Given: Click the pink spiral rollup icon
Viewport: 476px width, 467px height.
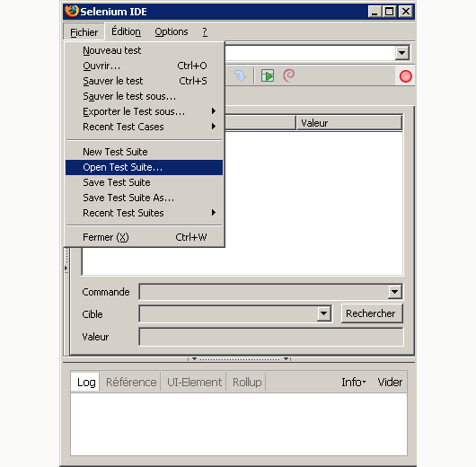Looking at the screenshot, I should 288,75.
